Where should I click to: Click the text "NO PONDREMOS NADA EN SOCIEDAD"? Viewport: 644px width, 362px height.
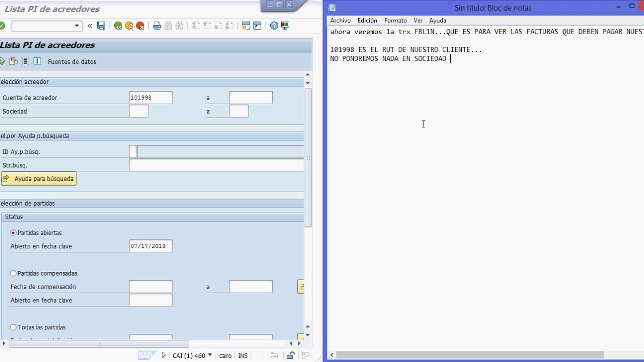point(388,59)
